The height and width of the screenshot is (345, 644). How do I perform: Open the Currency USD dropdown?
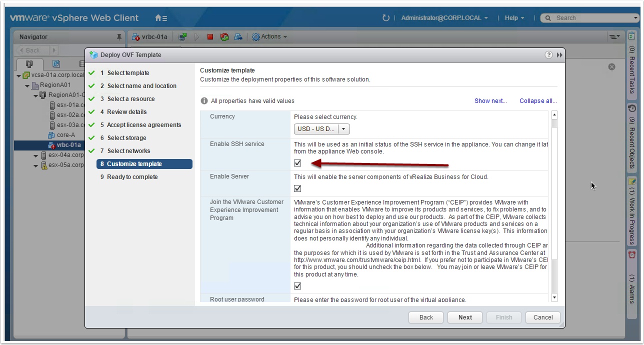(321, 129)
